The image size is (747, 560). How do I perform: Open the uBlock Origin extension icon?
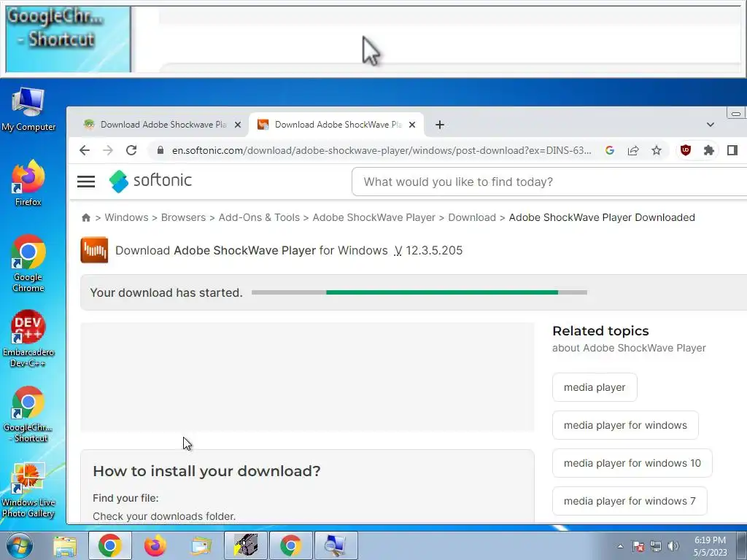[686, 150]
